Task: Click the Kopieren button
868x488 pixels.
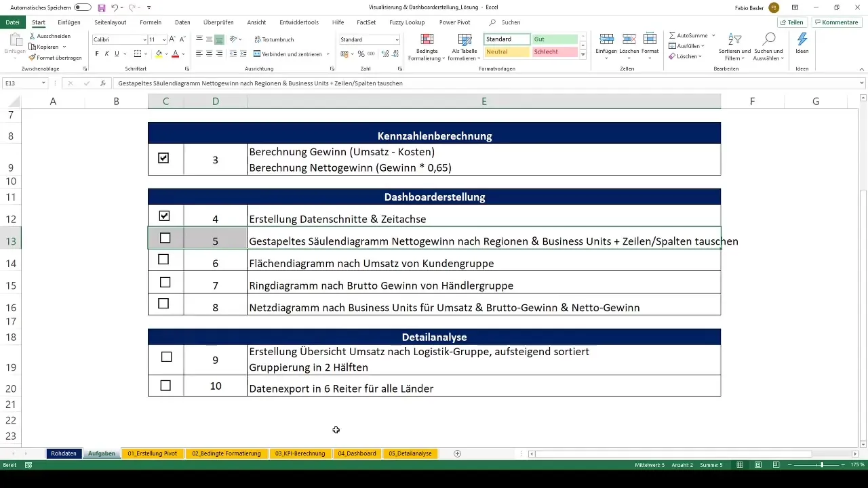Action: click(x=43, y=47)
